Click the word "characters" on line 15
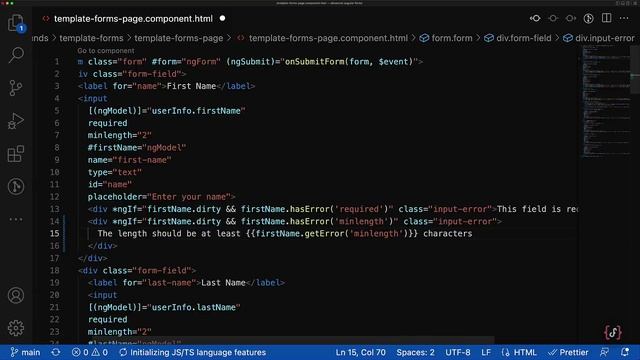This screenshot has width=640, height=360. [x=448, y=233]
